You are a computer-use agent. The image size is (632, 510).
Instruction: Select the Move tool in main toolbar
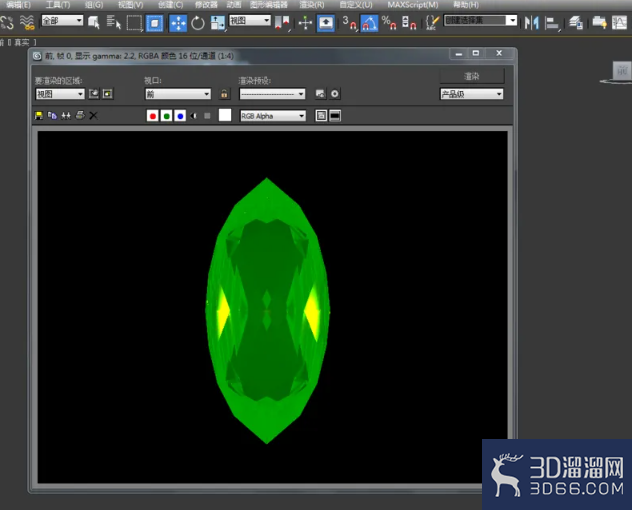pyautogui.click(x=178, y=23)
